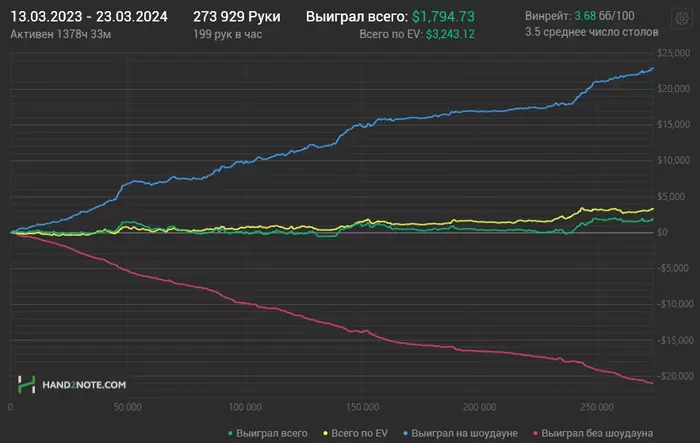Click the -$10,000 y-axis label
Screen dimensions: 700x443
click(x=675, y=304)
